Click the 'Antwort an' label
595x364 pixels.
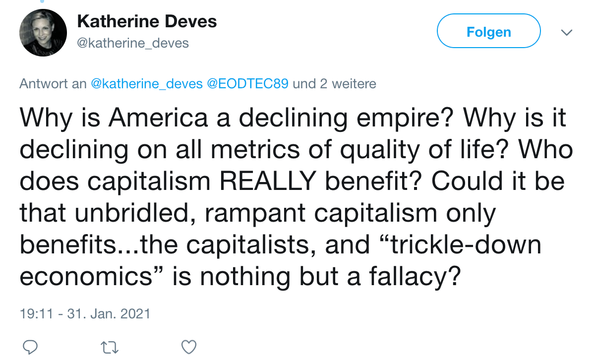click(53, 84)
